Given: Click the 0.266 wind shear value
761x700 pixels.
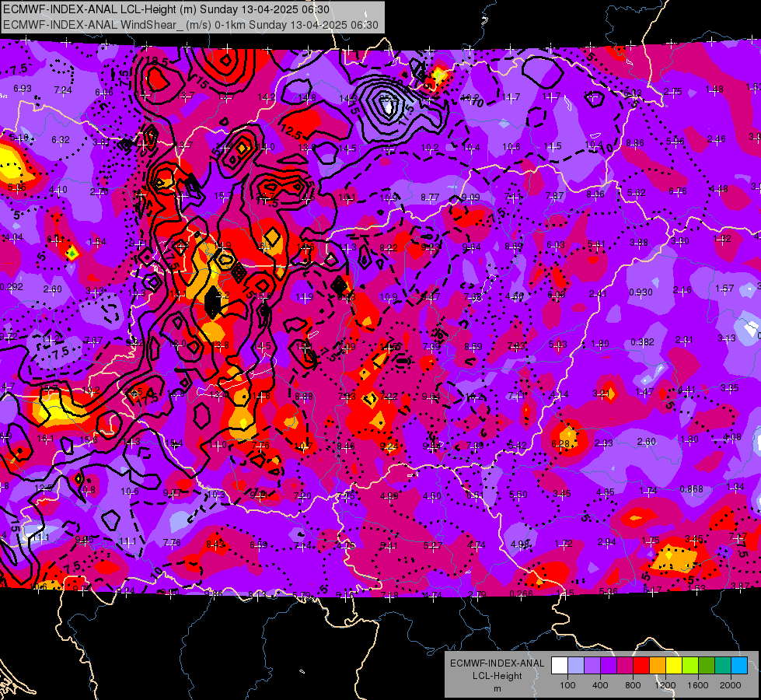Looking at the screenshot, I should click(x=522, y=593).
